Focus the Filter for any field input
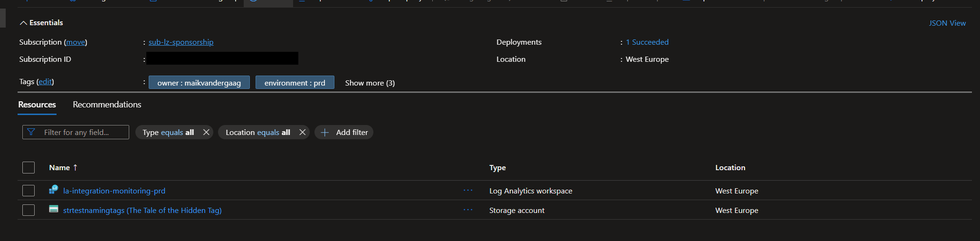Viewport: 980px width, 241px height. pyautogui.click(x=76, y=132)
